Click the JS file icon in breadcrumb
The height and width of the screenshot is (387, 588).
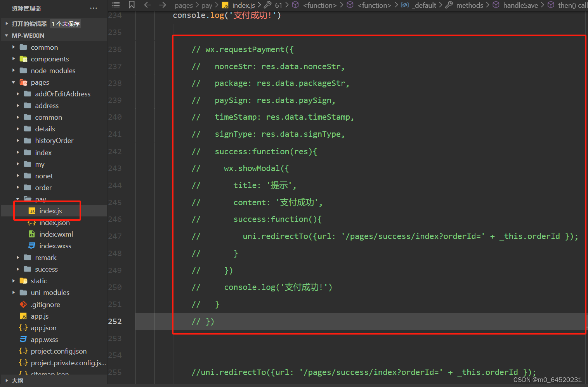pos(225,5)
